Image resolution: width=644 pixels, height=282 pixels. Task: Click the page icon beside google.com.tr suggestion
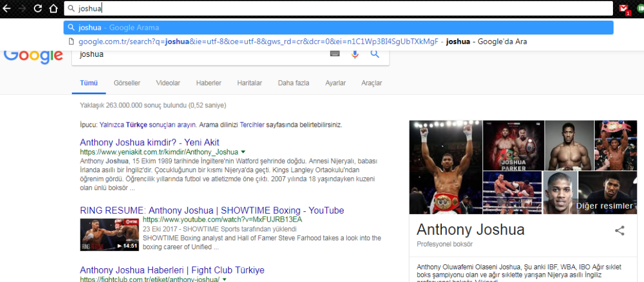coord(71,41)
